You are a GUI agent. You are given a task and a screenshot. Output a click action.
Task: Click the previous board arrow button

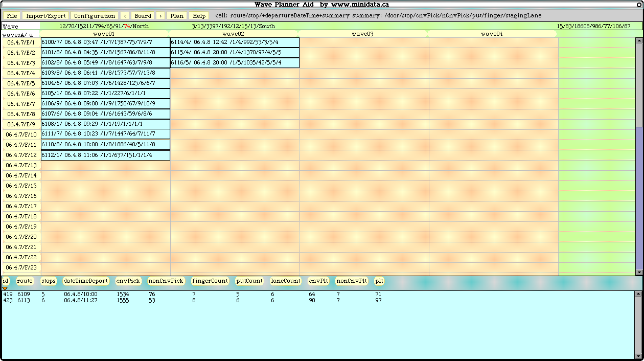point(125,16)
